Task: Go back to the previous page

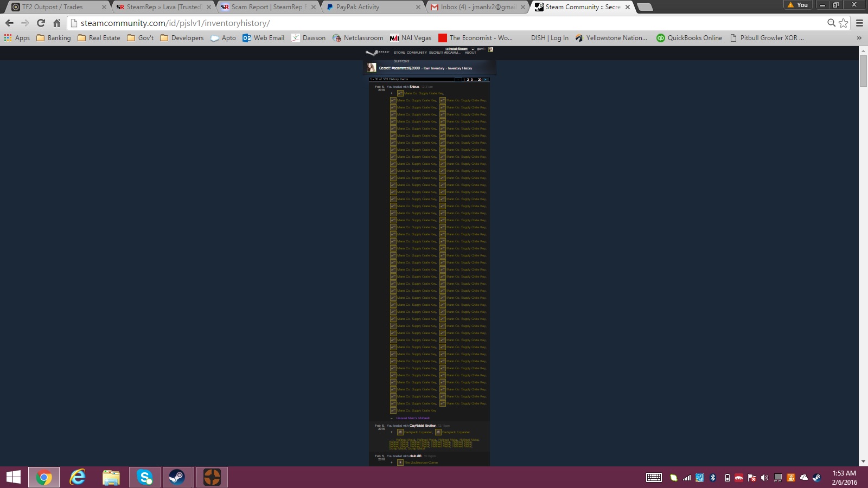Action: 9,23
